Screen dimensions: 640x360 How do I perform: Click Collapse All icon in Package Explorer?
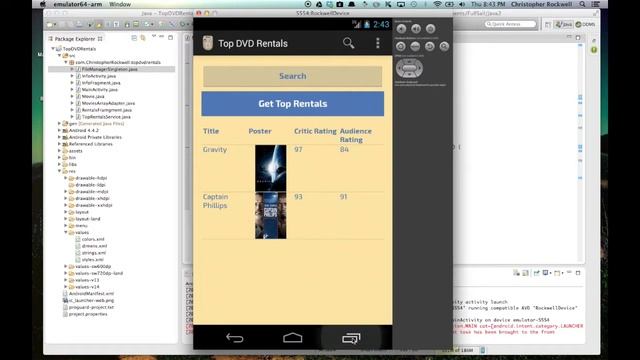[x=134, y=38]
